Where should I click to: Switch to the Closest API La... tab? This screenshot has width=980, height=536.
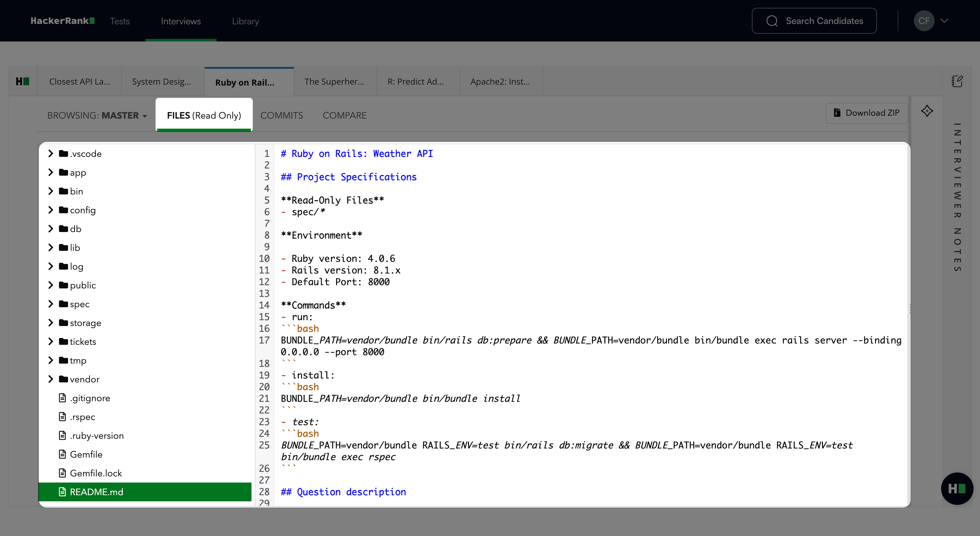(79, 81)
